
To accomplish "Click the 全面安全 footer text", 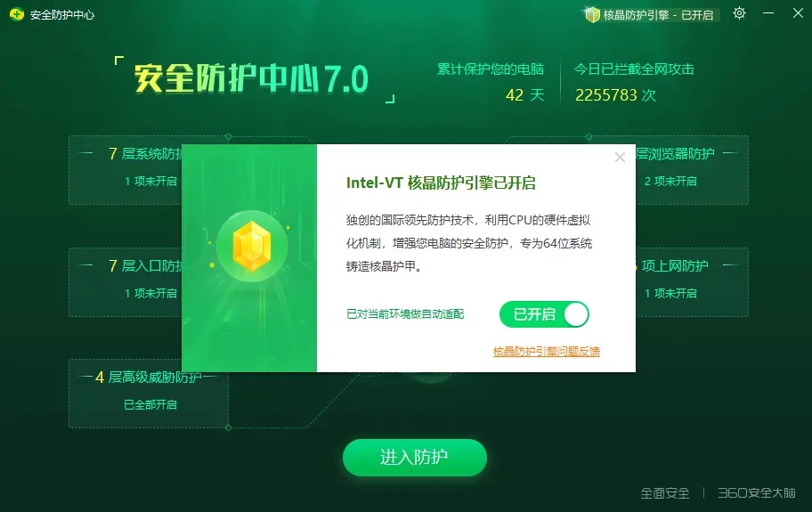I will 665,492.
